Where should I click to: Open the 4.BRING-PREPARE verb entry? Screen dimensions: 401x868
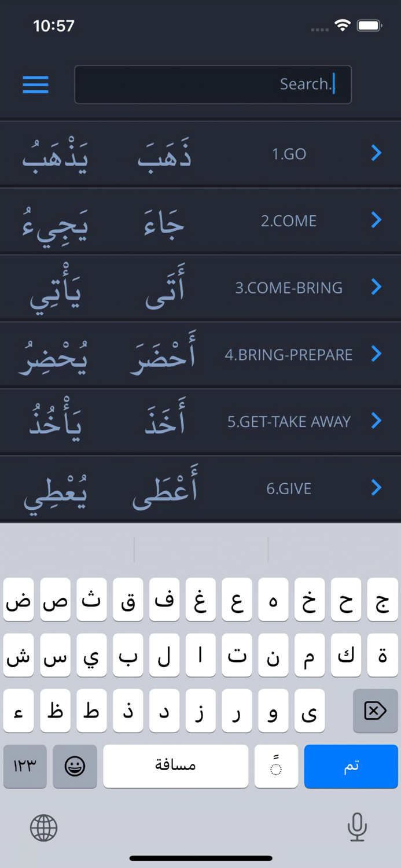click(376, 354)
